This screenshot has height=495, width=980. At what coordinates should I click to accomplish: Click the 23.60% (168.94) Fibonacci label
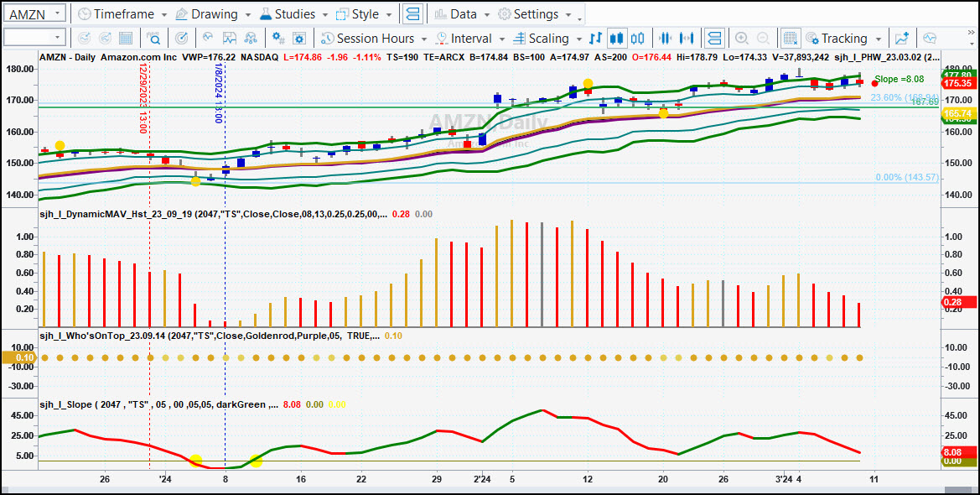coord(905,97)
